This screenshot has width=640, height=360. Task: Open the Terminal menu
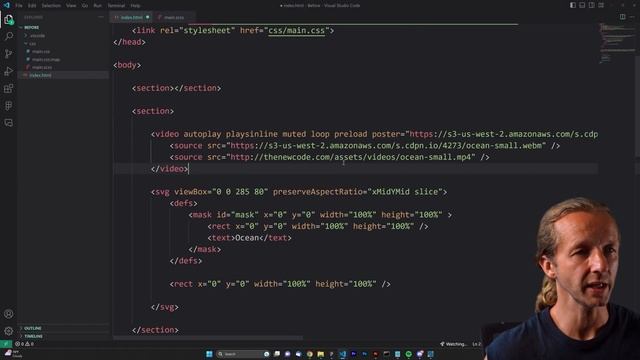coord(116,6)
